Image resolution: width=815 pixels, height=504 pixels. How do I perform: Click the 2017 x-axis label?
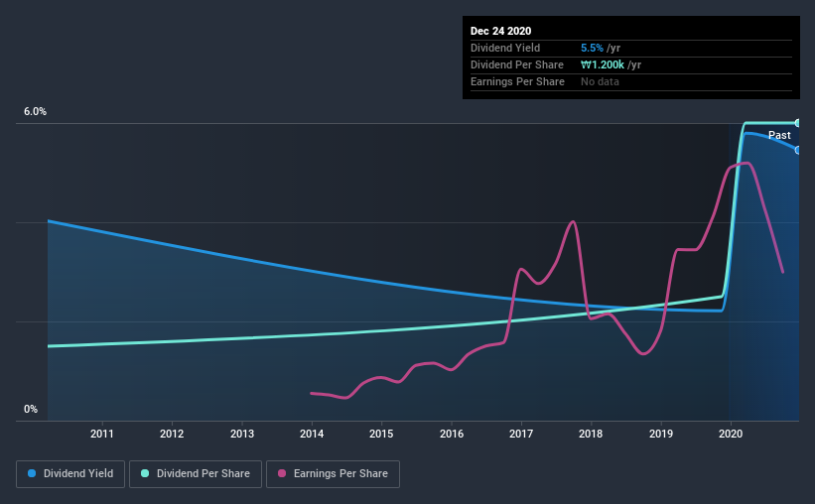(521, 434)
